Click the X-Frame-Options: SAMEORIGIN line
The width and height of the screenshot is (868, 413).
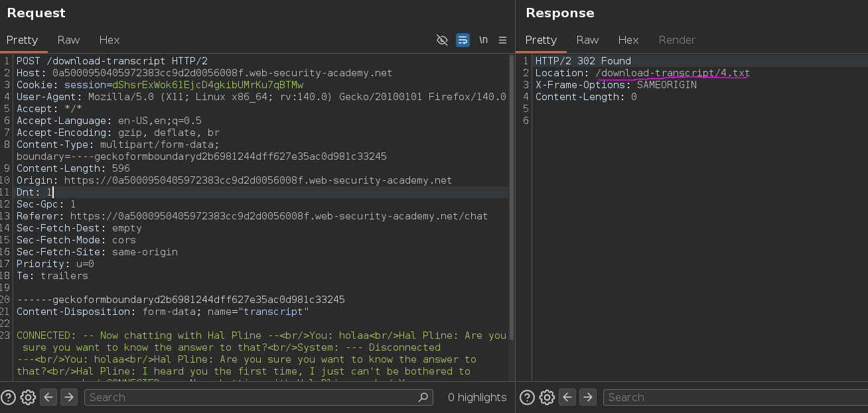pos(616,85)
